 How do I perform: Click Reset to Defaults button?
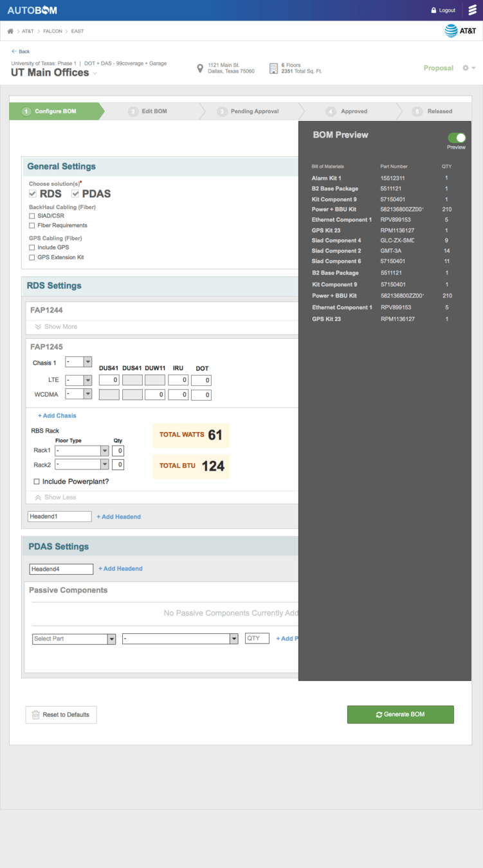coord(61,714)
